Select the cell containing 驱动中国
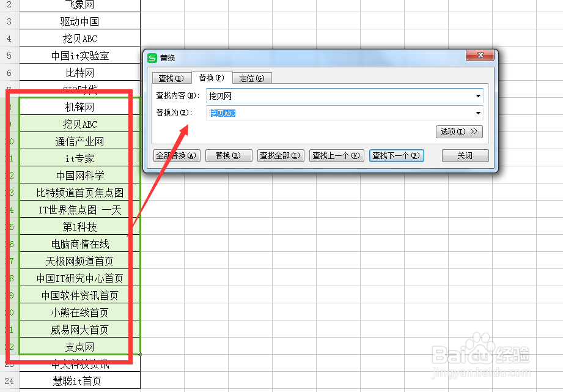 79,21
